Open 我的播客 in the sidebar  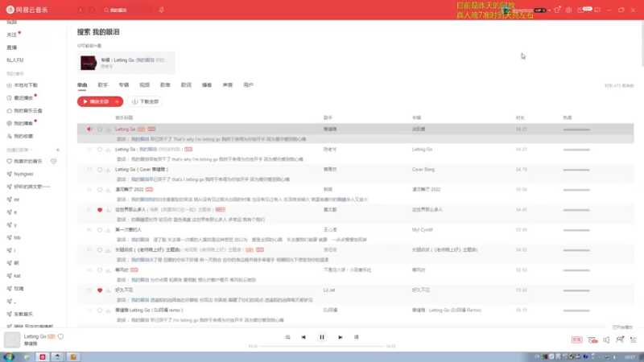pyautogui.click(x=20, y=124)
